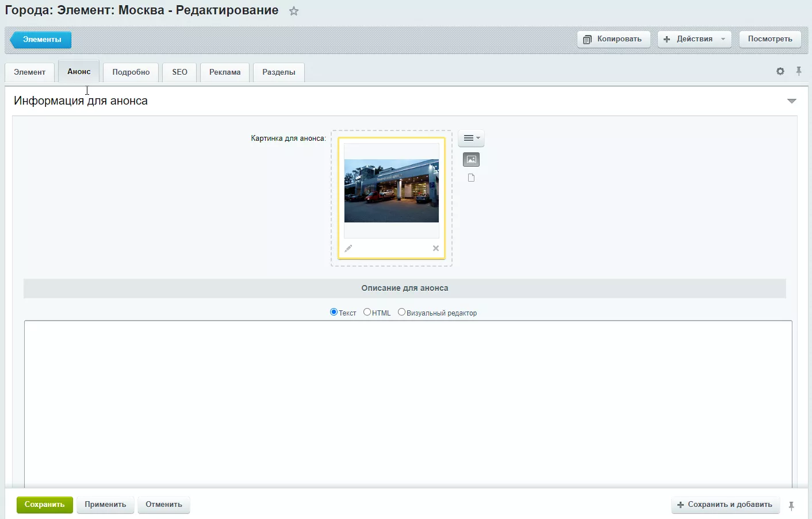812x519 pixels.
Task: Select the Визуальный редактор radio option
Action: tap(401, 312)
